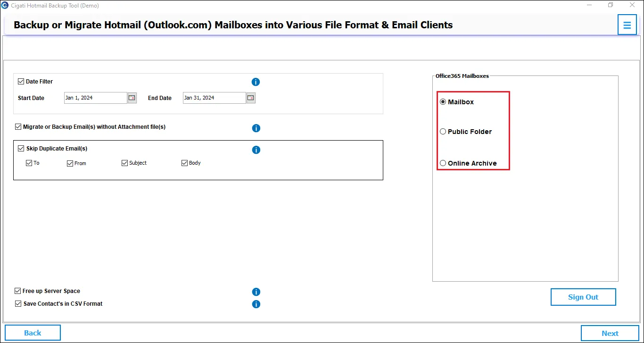Click the Cigati app logo in title bar
The image size is (644, 343).
5,5
